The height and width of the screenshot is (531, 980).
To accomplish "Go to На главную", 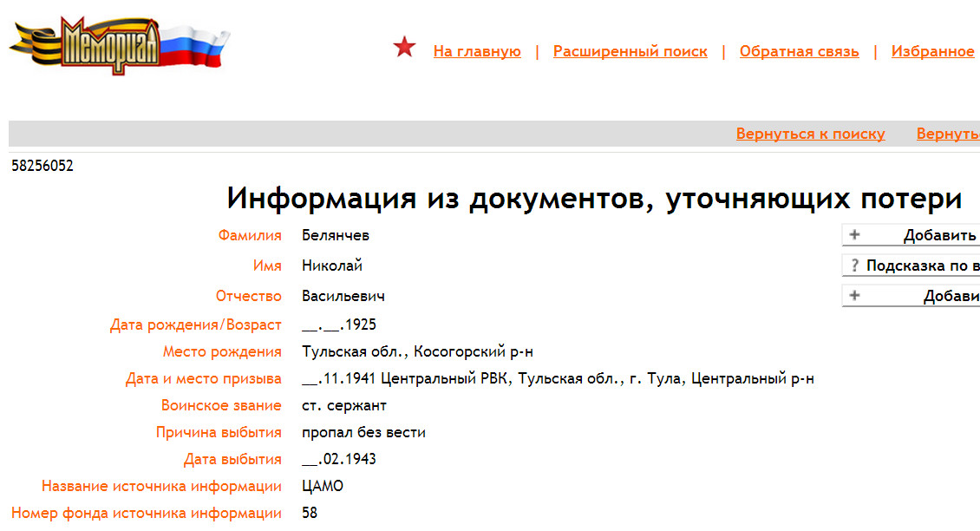I will pos(477,51).
